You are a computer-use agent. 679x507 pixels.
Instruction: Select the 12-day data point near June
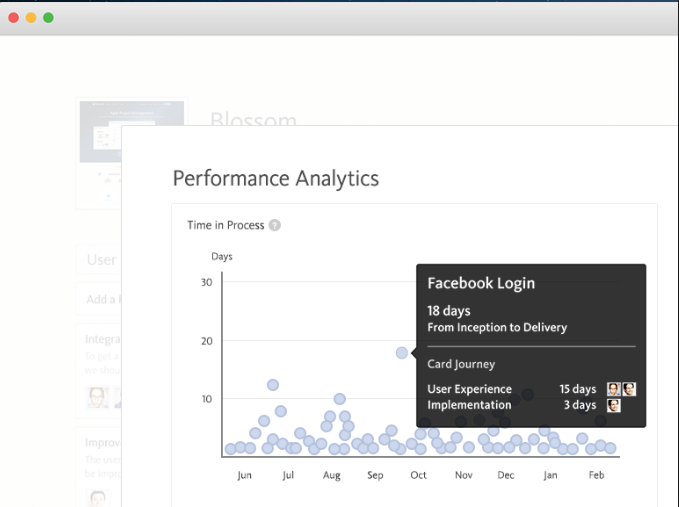coord(272,385)
